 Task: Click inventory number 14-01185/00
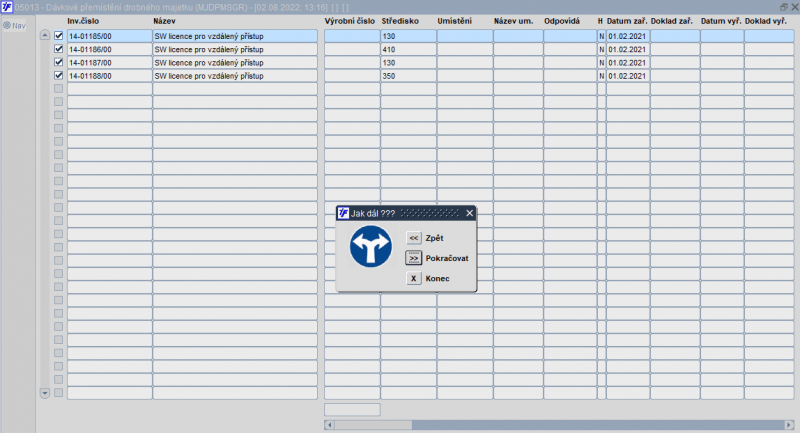110,36
